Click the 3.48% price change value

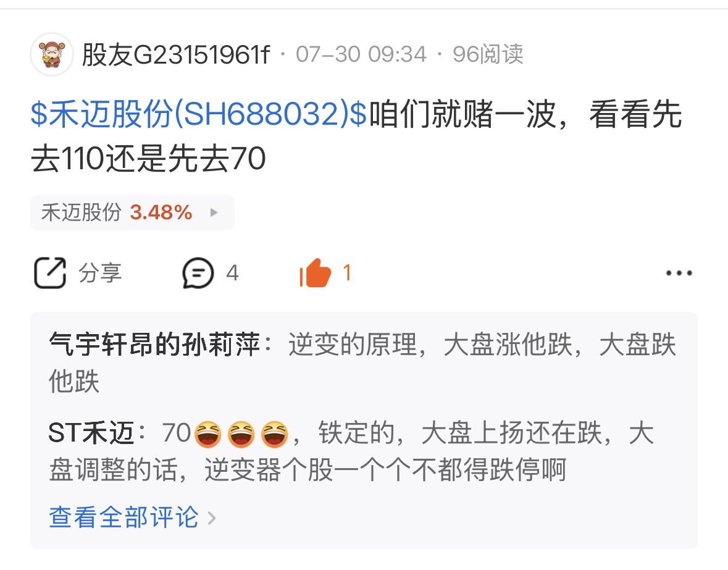(161, 212)
